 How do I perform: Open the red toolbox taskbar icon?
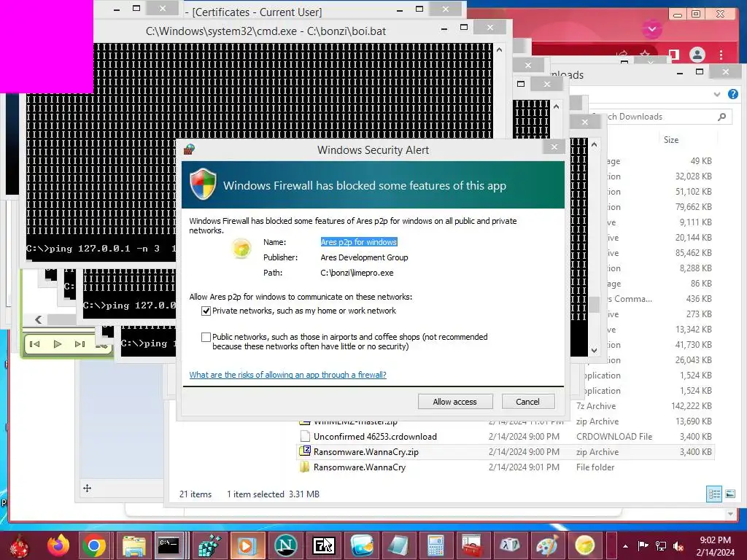(x=473, y=545)
